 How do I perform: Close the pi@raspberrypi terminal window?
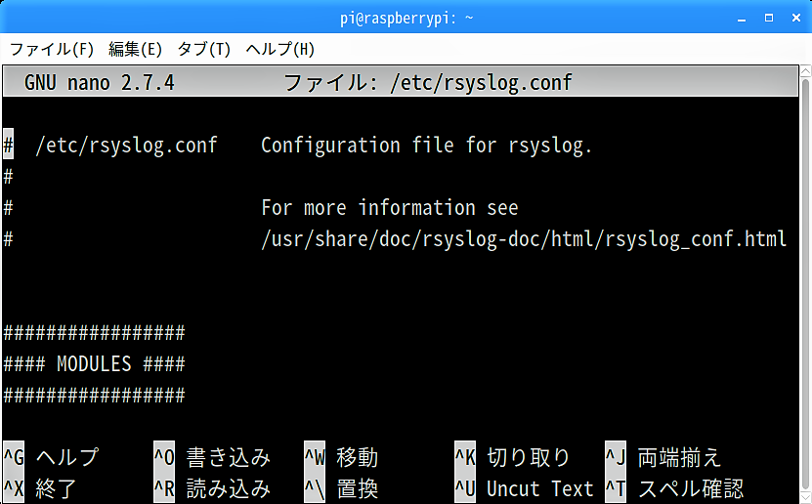point(796,19)
